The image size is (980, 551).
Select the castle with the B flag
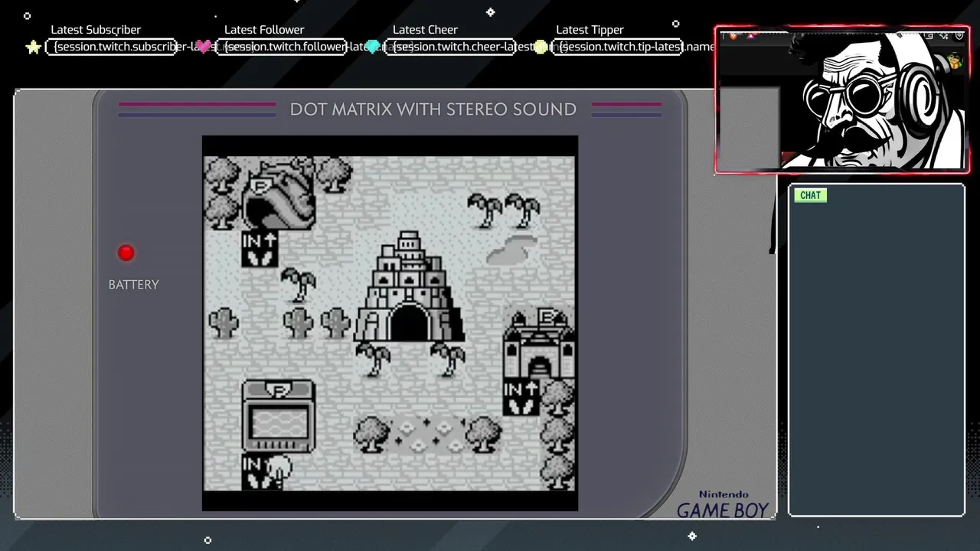(539, 343)
